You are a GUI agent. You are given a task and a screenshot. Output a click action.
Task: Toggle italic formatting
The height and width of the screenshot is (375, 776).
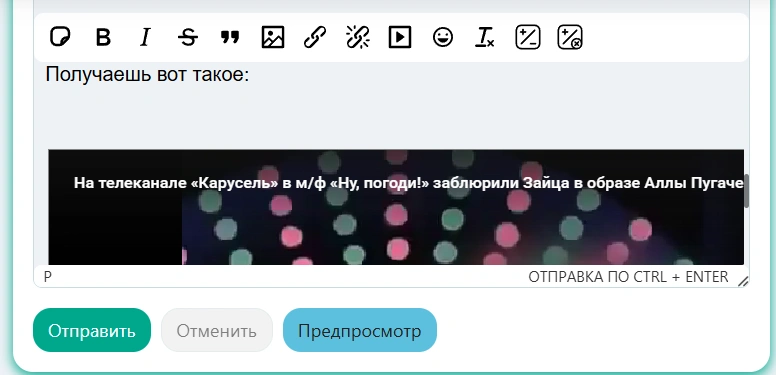[x=145, y=37]
